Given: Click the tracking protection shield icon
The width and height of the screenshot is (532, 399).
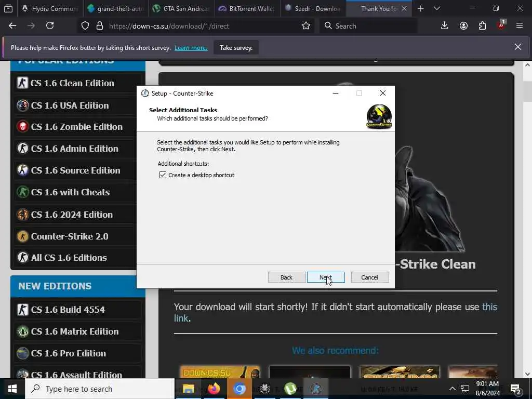Looking at the screenshot, I should pos(85,26).
